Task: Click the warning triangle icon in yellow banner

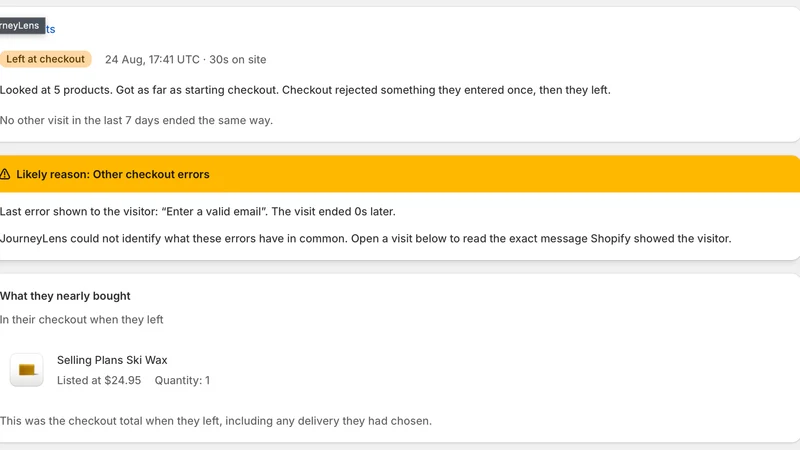Action: coord(5,174)
